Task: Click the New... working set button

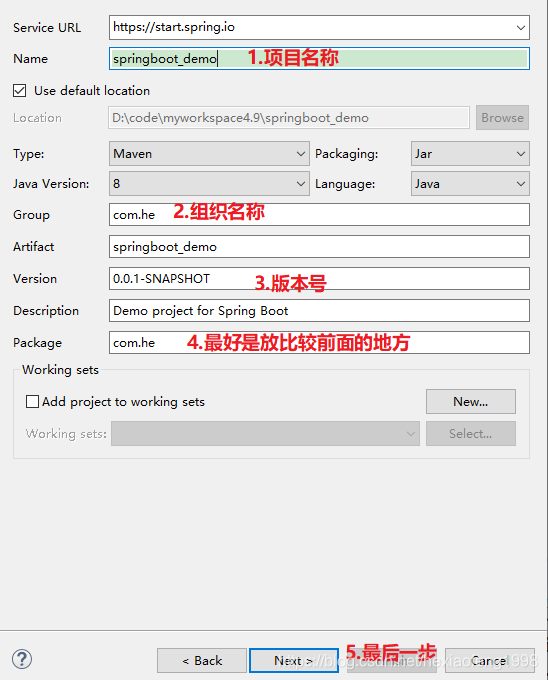Action: pos(471,402)
